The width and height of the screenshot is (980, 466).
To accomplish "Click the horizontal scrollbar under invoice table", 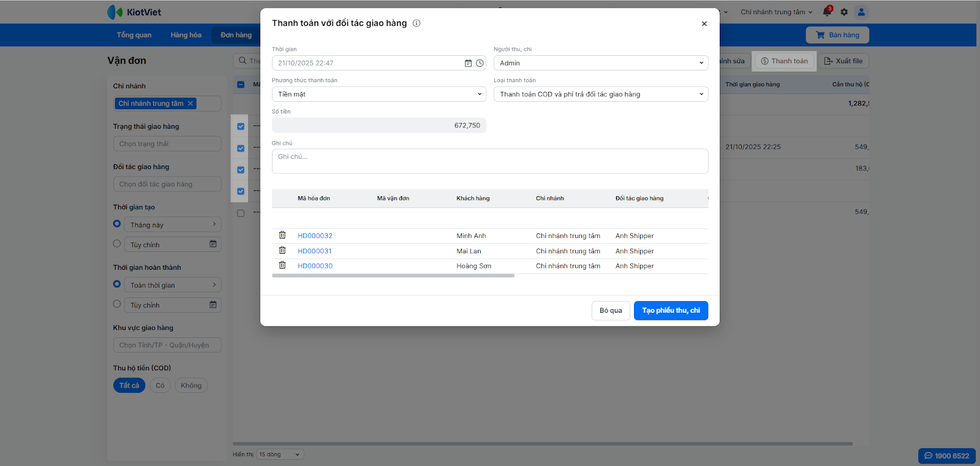I will pos(393,276).
